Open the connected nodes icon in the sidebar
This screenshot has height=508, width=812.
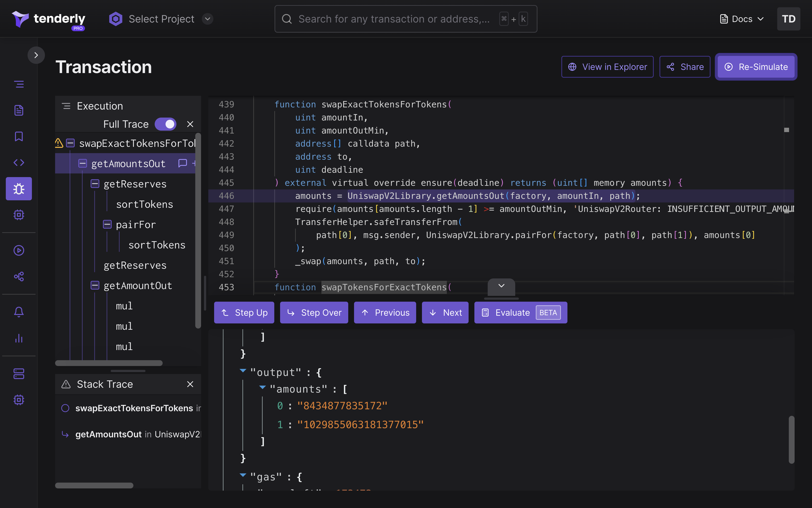[19, 276]
